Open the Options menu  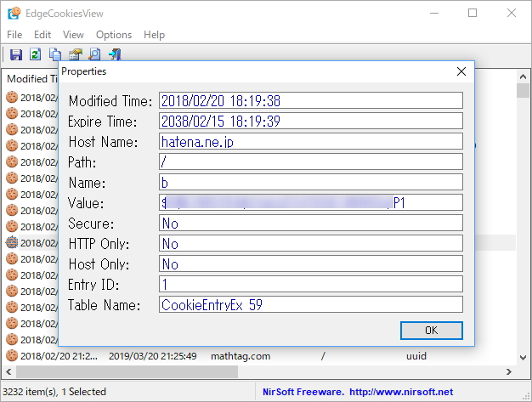[114, 35]
